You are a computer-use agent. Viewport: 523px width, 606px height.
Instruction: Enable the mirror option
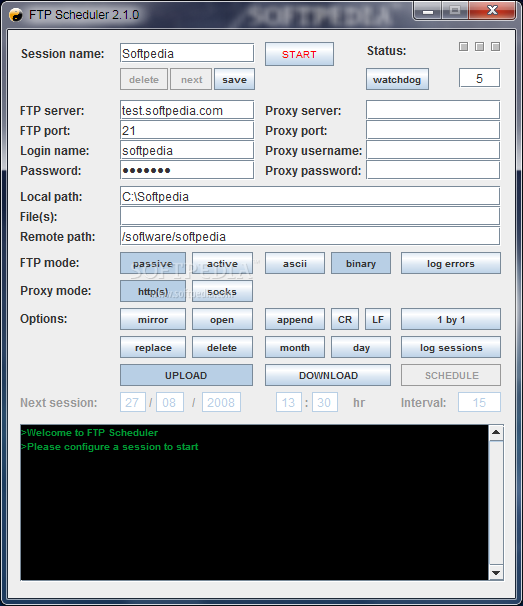point(153,319)
